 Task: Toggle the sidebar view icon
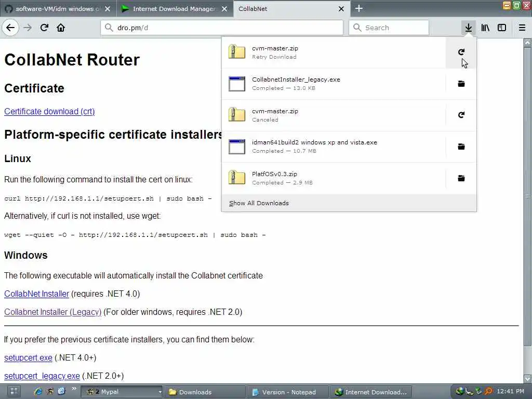point(502,28)
